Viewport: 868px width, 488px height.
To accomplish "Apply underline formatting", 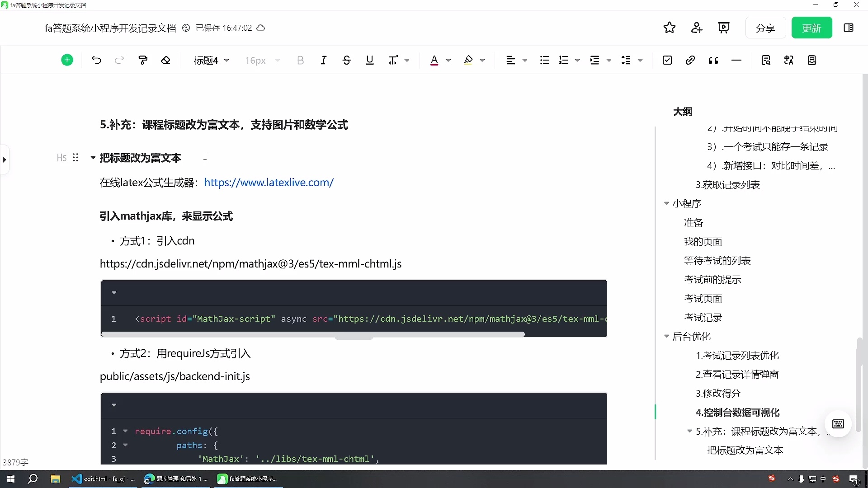I will pos(370,60).
